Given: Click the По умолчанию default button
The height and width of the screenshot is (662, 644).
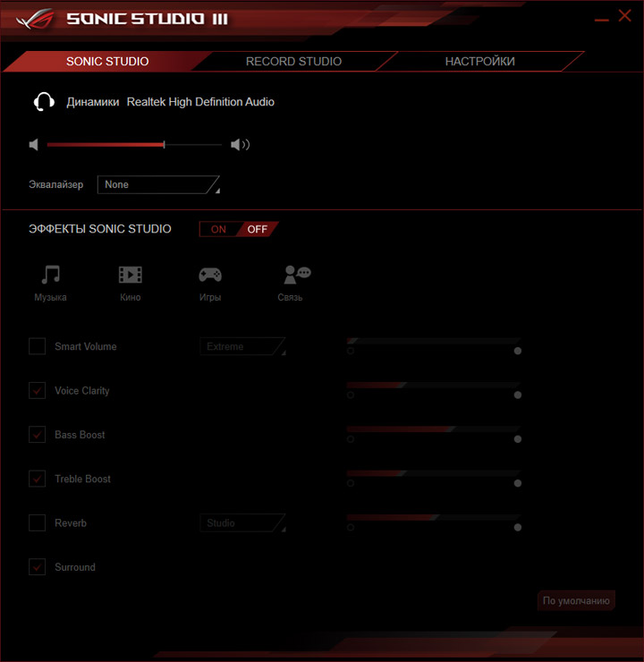Looking at the screenshot, I should click(x=576, y=601).
